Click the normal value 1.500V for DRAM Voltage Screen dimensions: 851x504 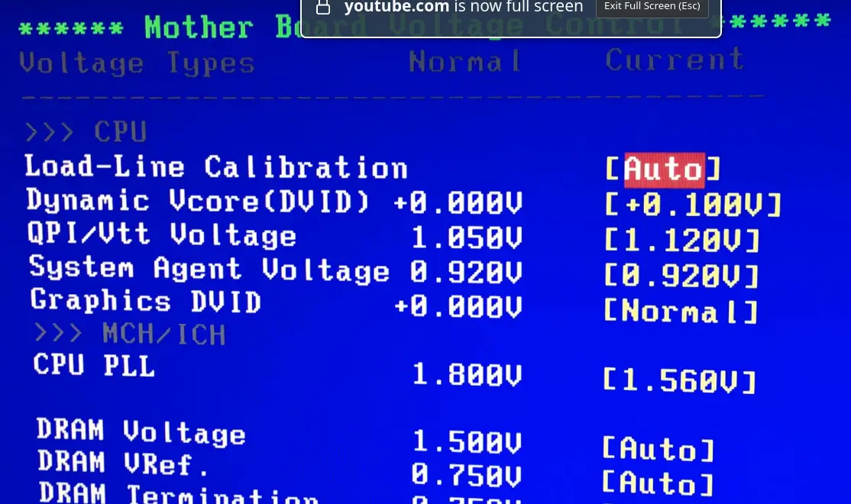(468, 442)
